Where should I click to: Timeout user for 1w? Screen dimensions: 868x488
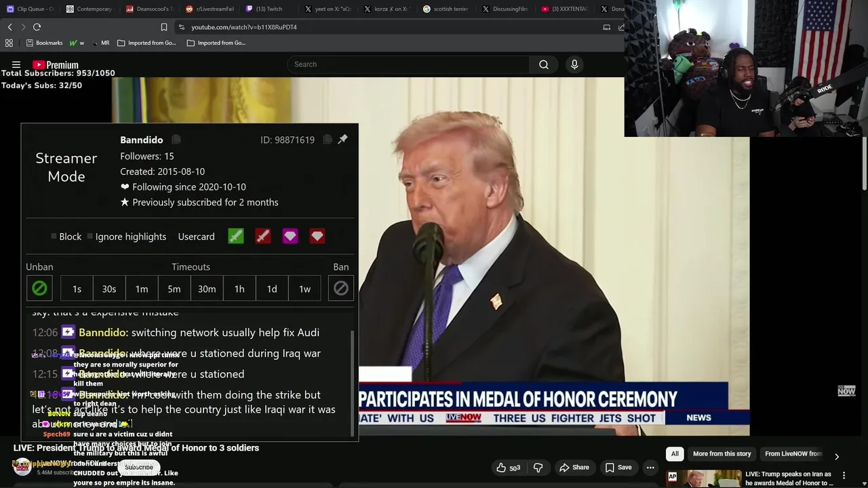coord(304,289)
